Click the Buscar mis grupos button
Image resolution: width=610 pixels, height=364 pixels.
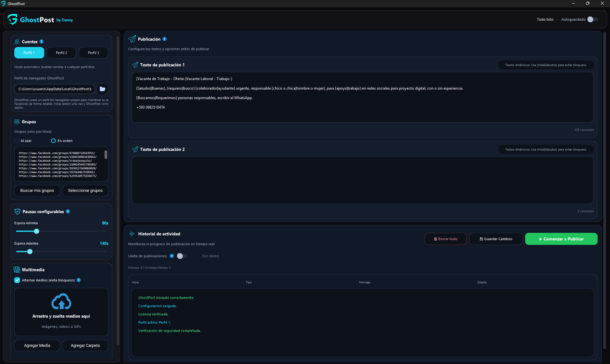(37, 191)
